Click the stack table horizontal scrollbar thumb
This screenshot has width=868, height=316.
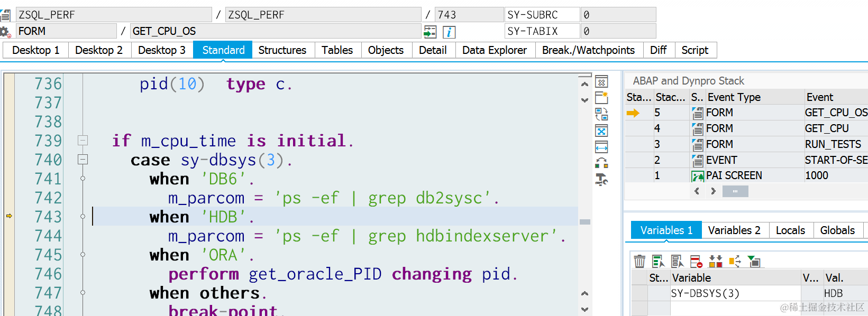coord(735,191)
